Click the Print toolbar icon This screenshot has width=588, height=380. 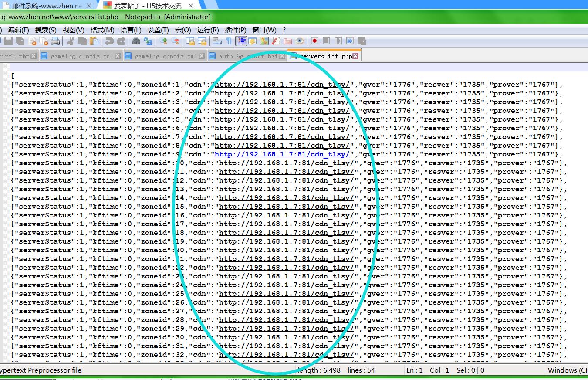click(55, 41)
